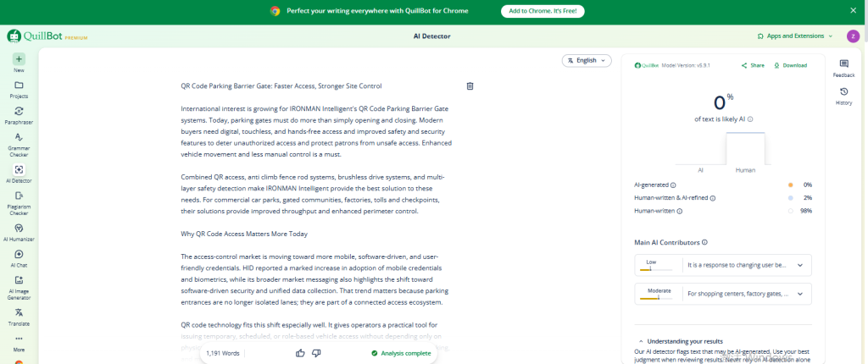Download the AI detection report

790,65
